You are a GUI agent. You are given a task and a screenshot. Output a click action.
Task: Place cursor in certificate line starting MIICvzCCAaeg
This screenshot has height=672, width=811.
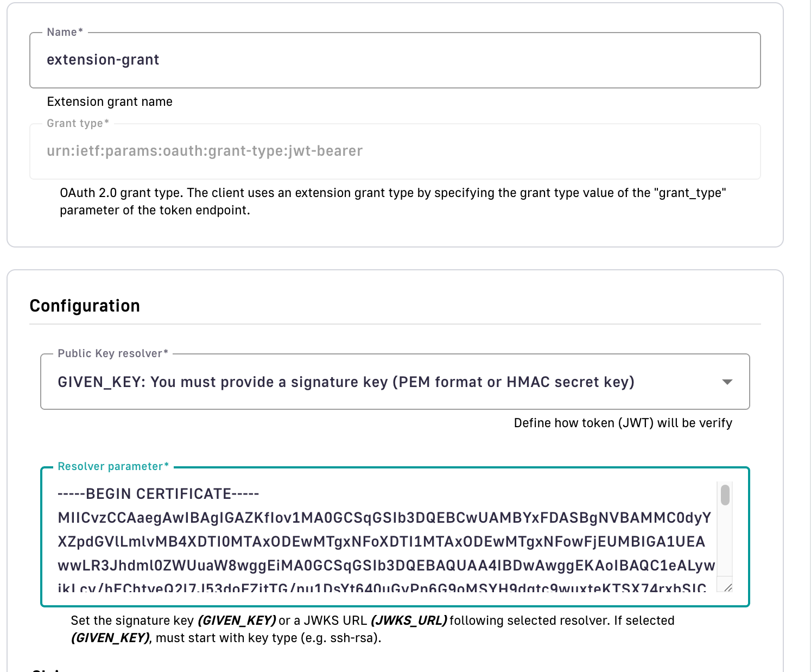pos(384,518)
